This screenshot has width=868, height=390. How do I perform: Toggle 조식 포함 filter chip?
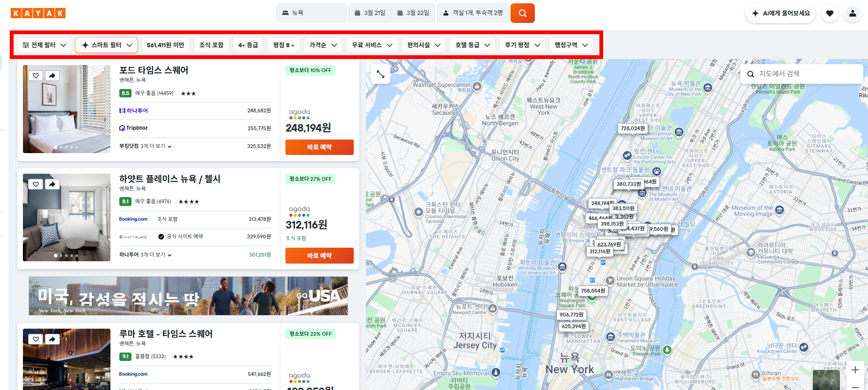click(x=212, y=45)
